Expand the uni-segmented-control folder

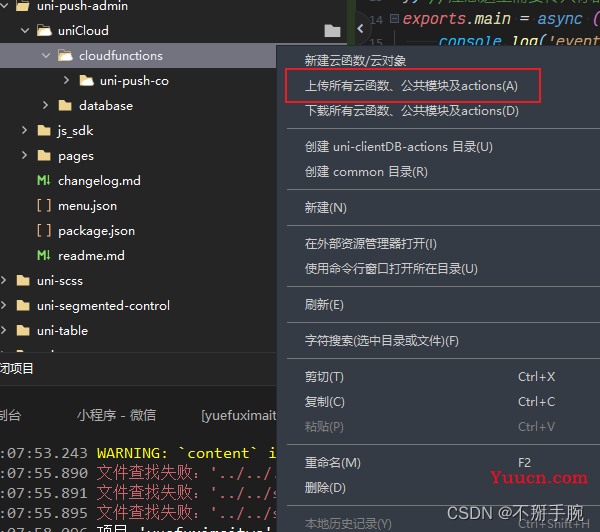click(x=4, y=305)
